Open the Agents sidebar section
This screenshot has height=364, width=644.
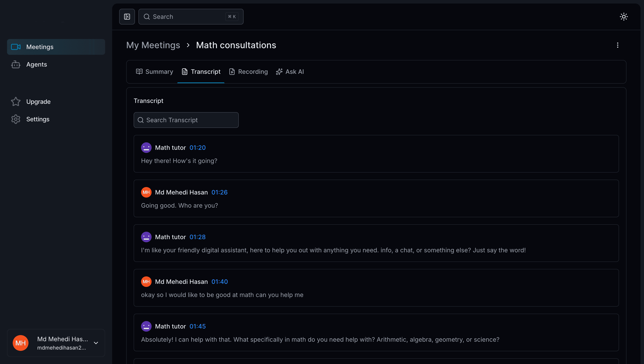(x=56, y=65)
